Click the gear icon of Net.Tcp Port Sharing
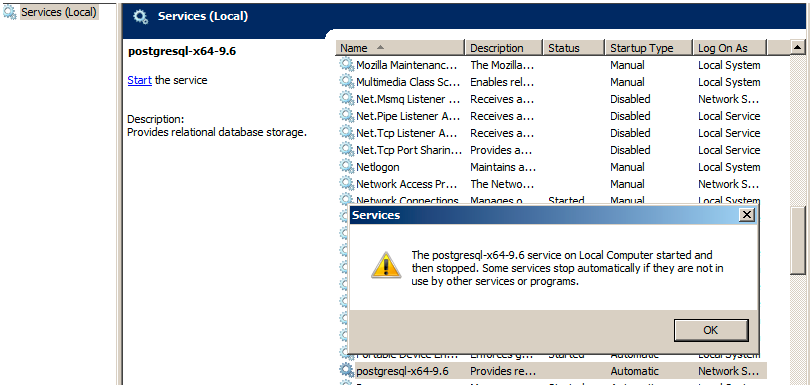The height and width of the screenshot is (388, 810). (x=346, y=150)
